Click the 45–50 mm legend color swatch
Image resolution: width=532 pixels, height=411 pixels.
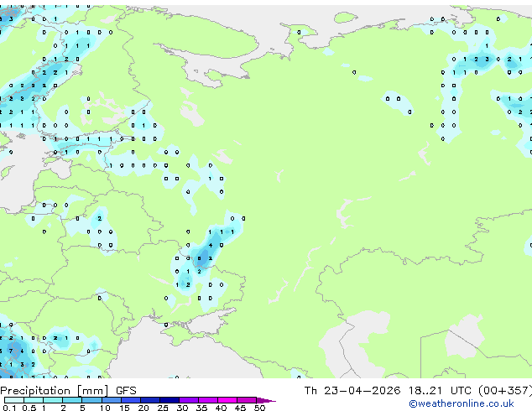coord(247,400)
